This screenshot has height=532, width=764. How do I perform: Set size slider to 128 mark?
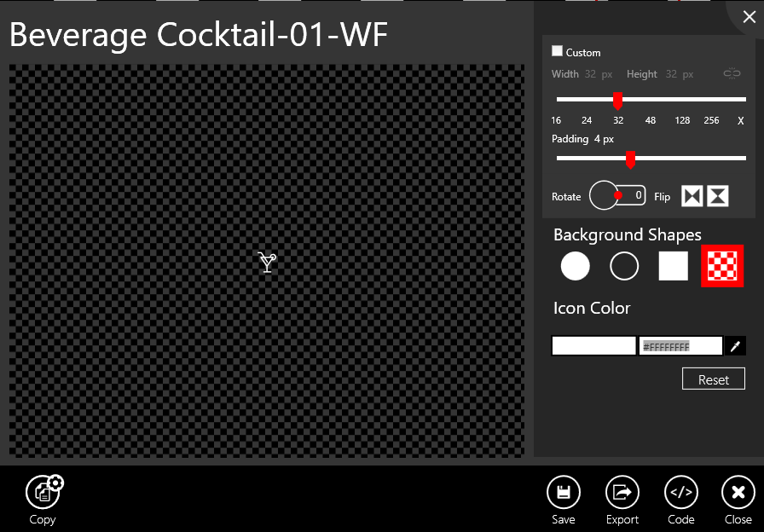point(682,100)
